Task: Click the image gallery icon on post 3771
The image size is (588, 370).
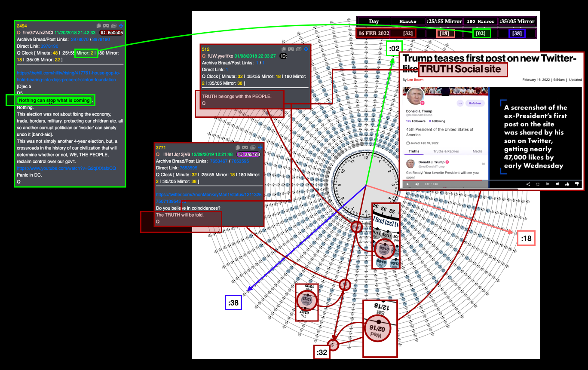Action: click(252, 148)
